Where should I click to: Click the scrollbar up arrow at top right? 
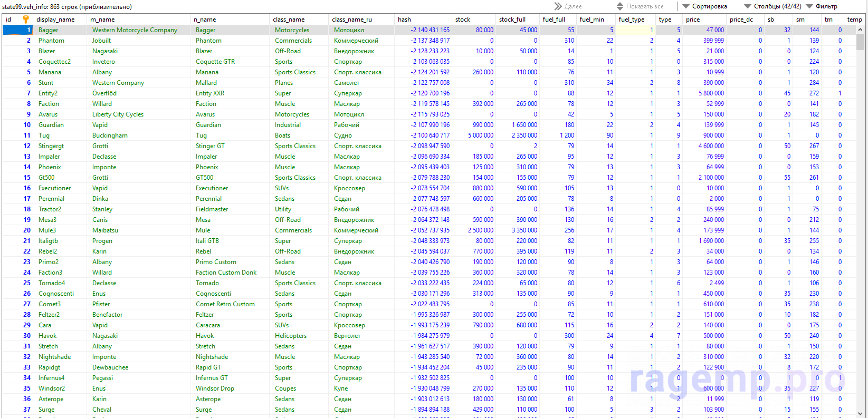[x=861, y=30]
